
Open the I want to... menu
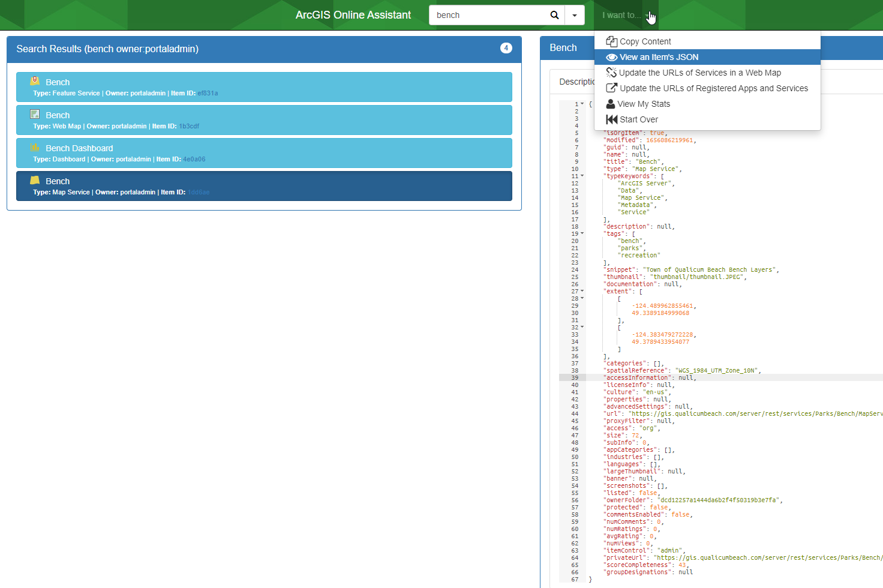[x=621, y=14]
